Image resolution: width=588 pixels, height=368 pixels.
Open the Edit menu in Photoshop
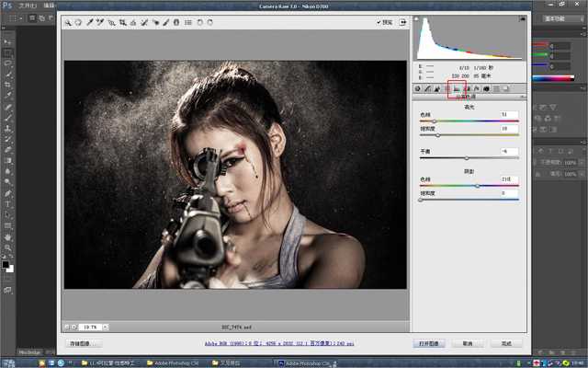pos(49,5)
